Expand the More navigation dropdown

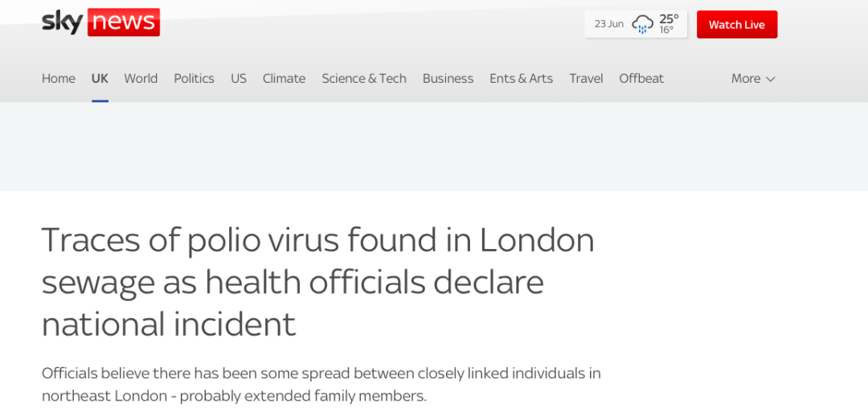point(752,78)
